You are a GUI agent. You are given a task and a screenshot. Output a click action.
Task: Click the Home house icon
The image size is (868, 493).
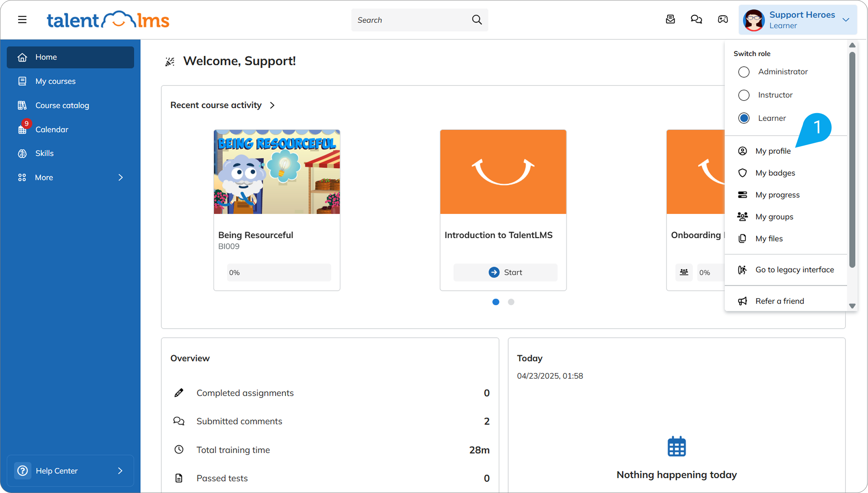pos(22,57)
